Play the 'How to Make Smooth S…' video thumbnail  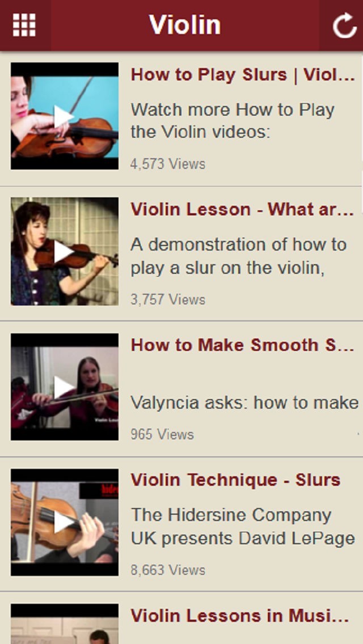(64, 387)
